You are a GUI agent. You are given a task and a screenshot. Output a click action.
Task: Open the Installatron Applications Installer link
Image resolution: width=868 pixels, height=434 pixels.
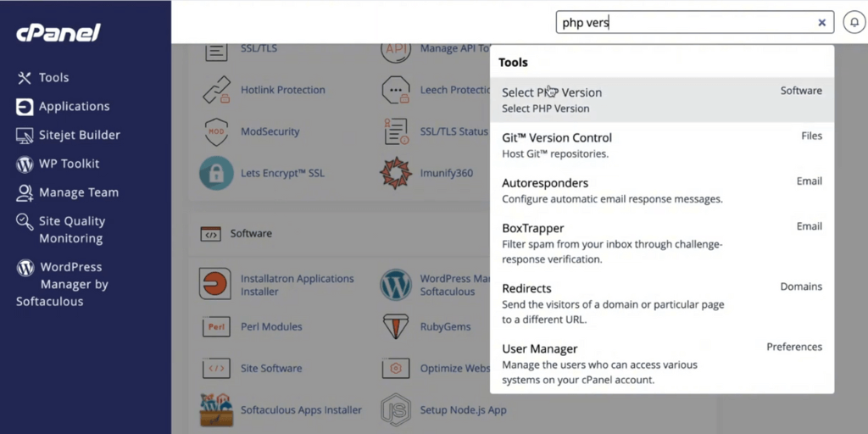click(x=298, y=285)
